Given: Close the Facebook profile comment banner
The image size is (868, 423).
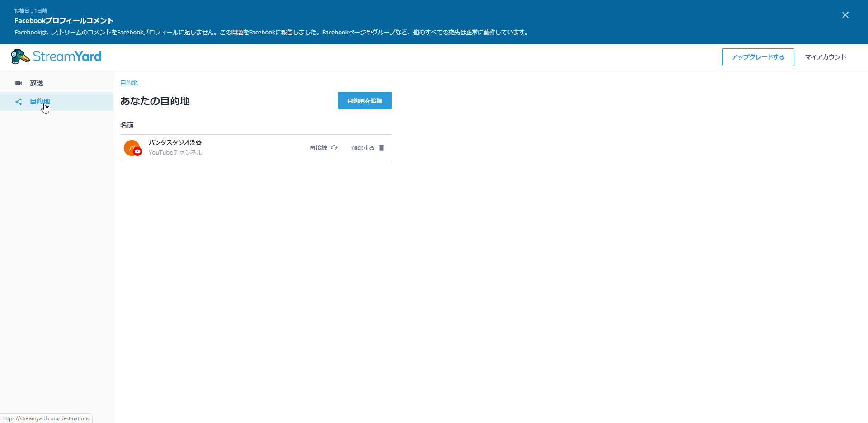Looking at the screenshot, I should [x=845, y=15].
